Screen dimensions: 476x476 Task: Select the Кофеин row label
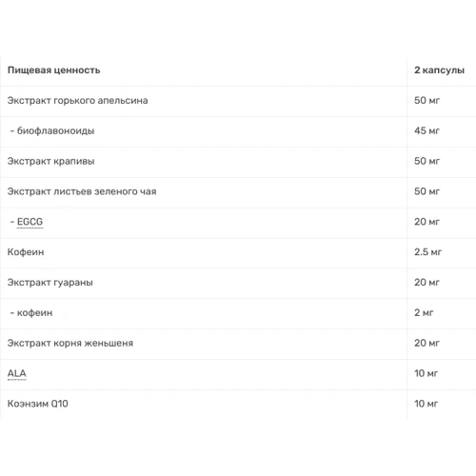click(x=26, y=252)
